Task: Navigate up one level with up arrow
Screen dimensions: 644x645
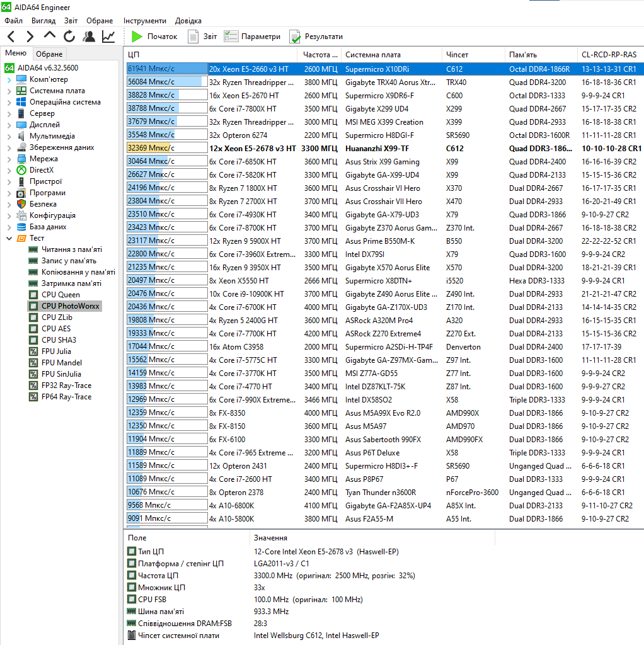Action: click(x=49, y=36)
